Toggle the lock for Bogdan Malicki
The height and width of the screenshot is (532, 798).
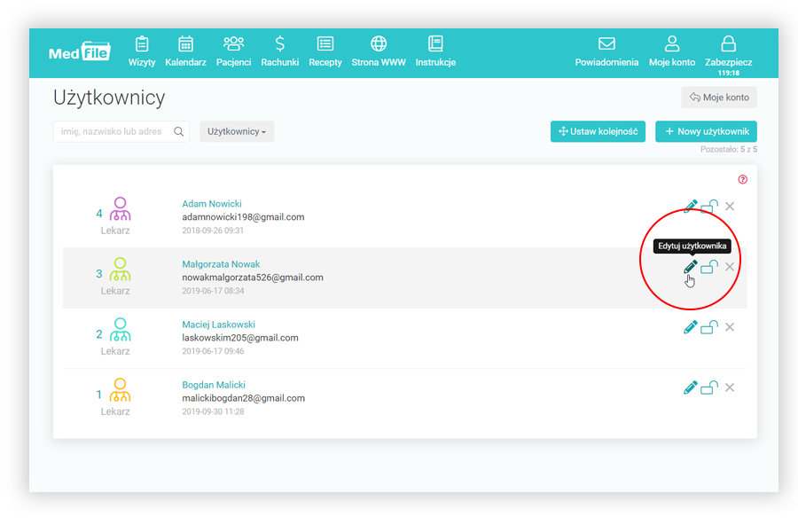coord(709,387)
